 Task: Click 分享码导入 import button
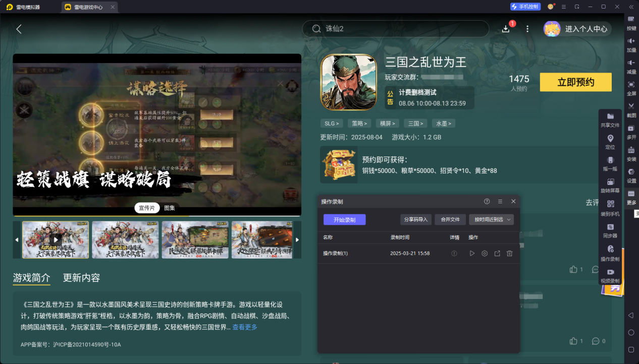(416, 219)
